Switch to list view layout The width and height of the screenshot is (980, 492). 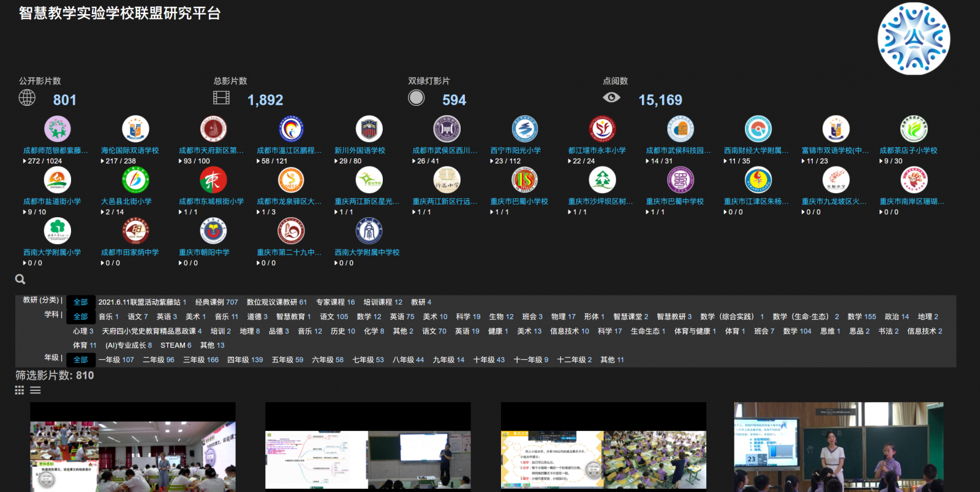click(x=36, y=390)
